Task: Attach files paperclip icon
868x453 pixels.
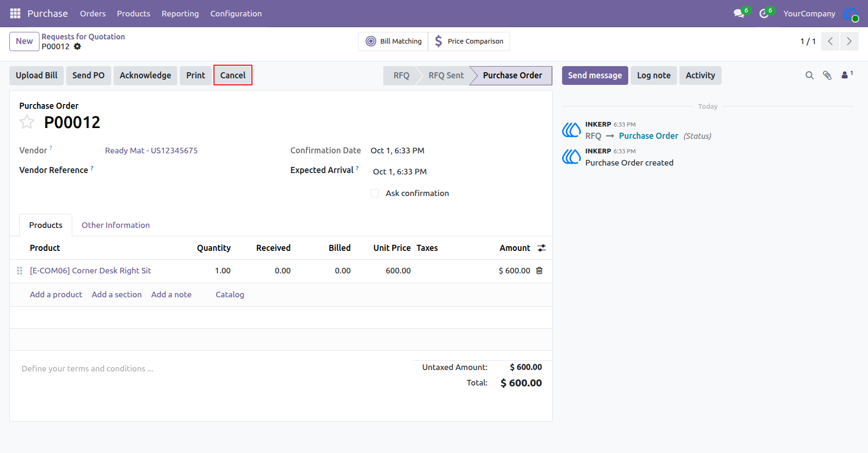Action: tap(827, 75)
